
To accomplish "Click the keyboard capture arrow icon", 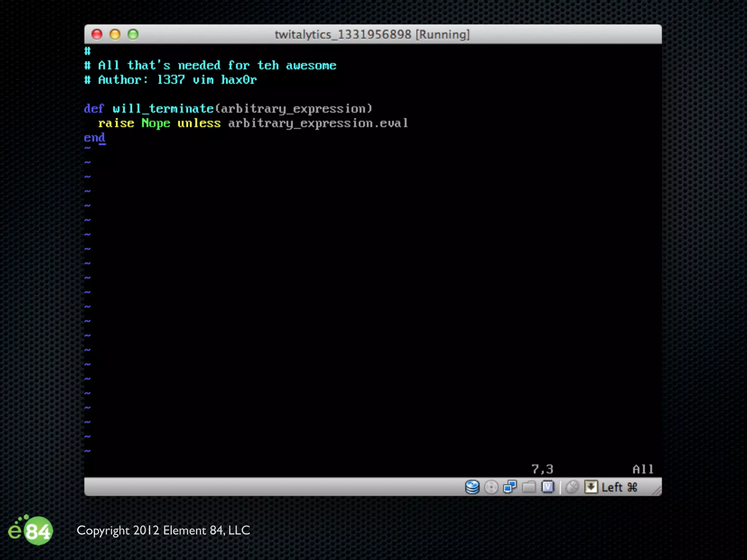I will (591, 487).
